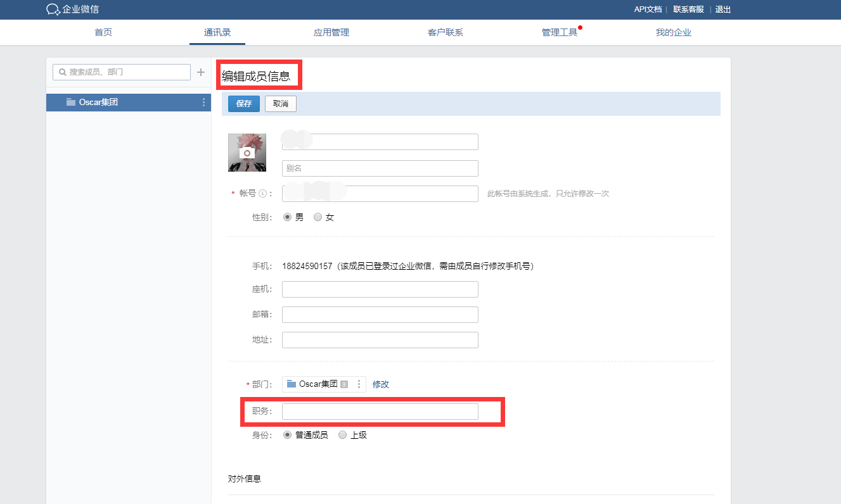841x504 pixels.
Task: Click the 保存 button
Action: pos(244,104)
